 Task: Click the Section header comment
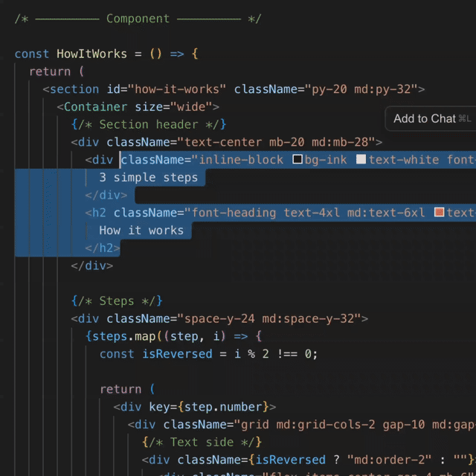coord(149,124)
